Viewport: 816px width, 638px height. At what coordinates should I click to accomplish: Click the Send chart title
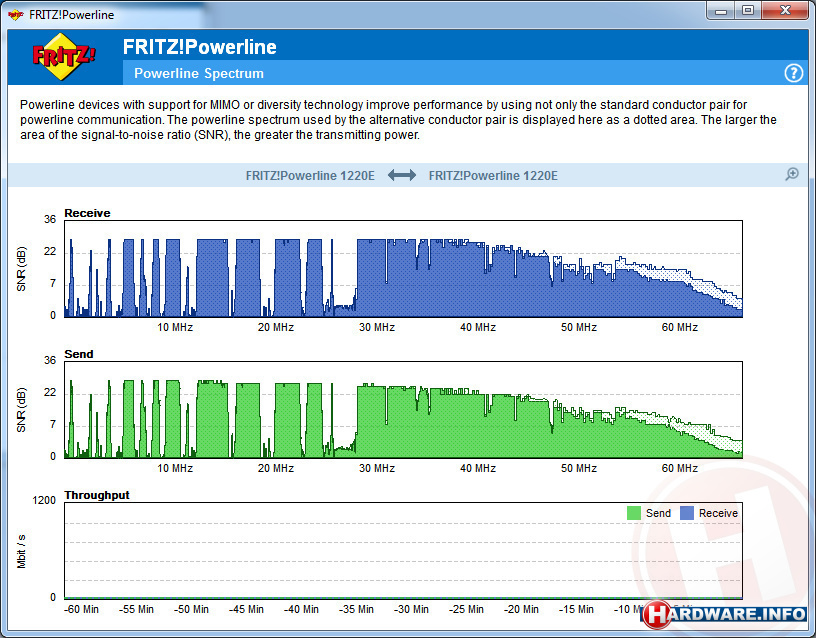[x=79, y=354]
